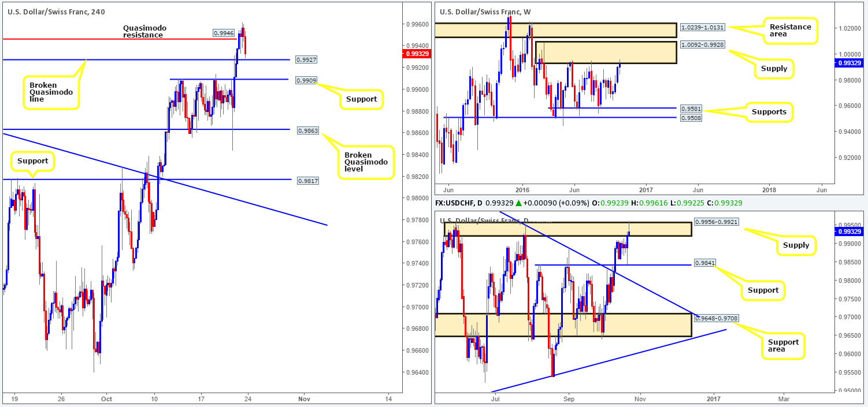Select the 0.9927 level price tag
Screen dimensions: 868x407
click(x=305, y=59)
